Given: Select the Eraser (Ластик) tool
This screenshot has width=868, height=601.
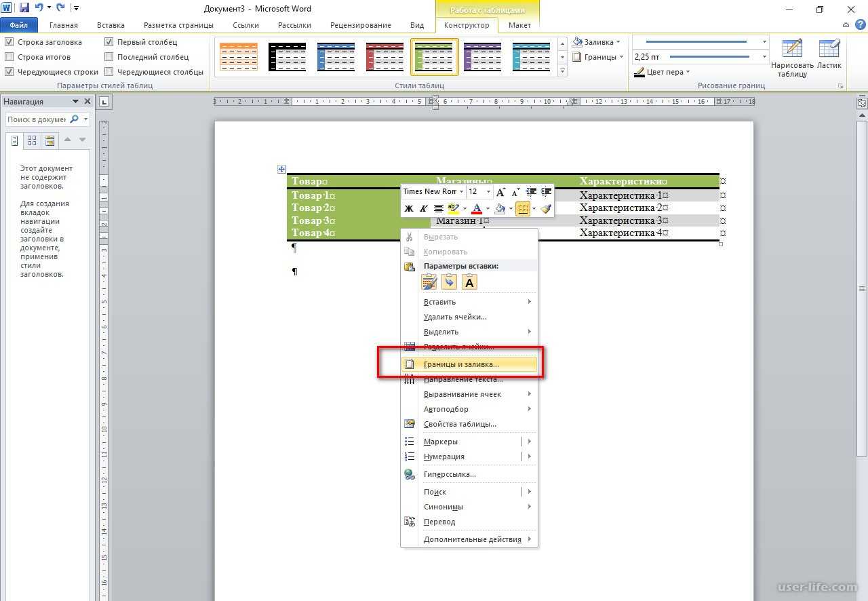Looking at the screenshot, I should (x=829, y=55).
